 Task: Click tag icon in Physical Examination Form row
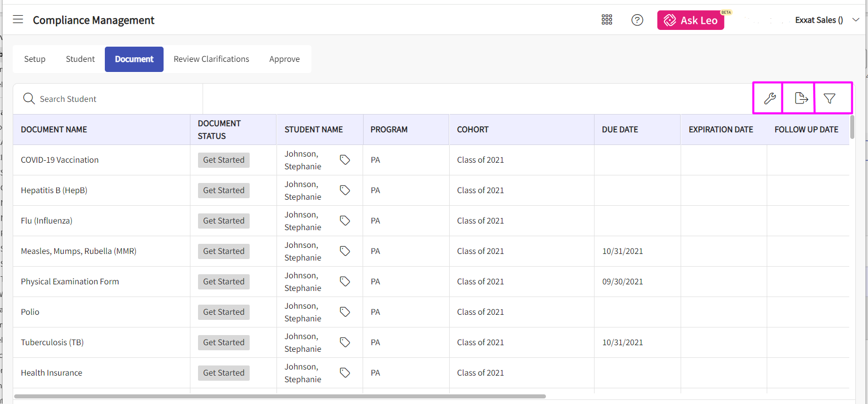345,281
